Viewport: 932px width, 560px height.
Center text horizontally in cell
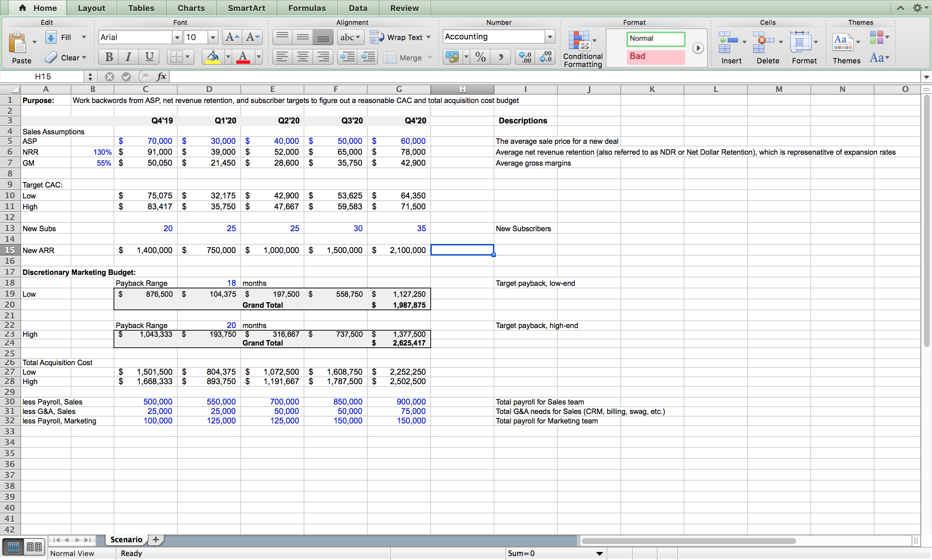pyautogui.click(x=303, y=57)
